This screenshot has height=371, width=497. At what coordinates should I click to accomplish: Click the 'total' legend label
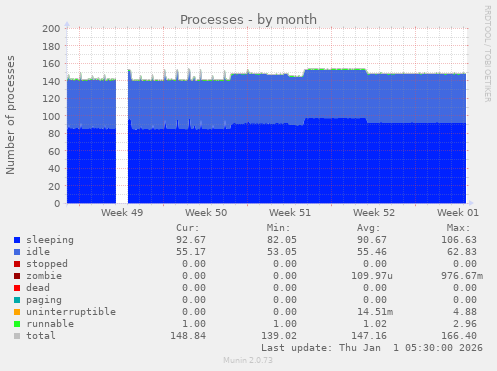tap(41, 336)
